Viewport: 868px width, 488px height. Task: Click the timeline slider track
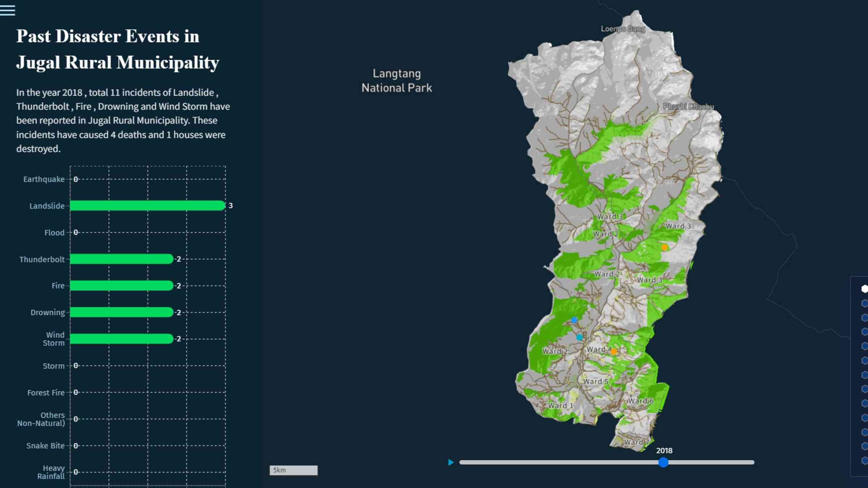pyautogui.click(x=607, y=462)
